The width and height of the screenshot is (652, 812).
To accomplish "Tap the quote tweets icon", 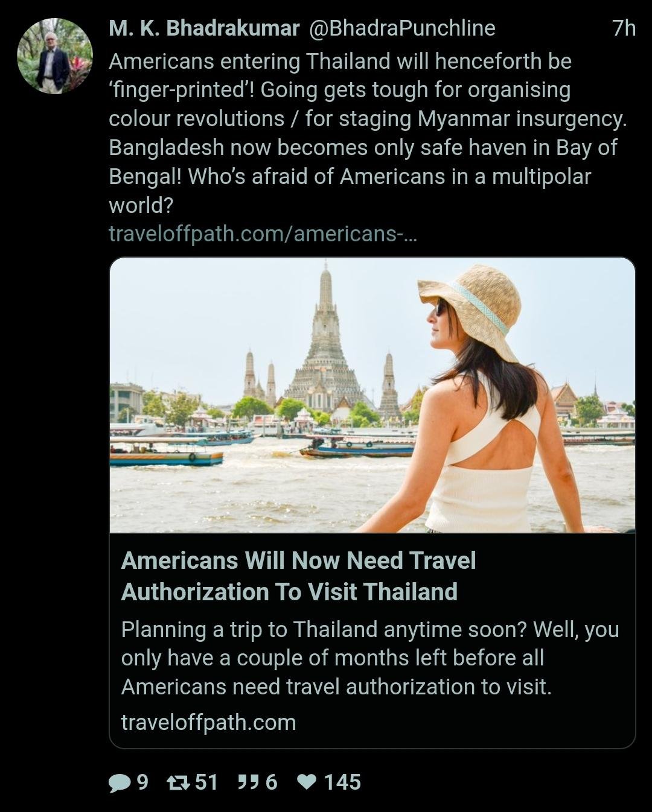I will coord(248,782).
